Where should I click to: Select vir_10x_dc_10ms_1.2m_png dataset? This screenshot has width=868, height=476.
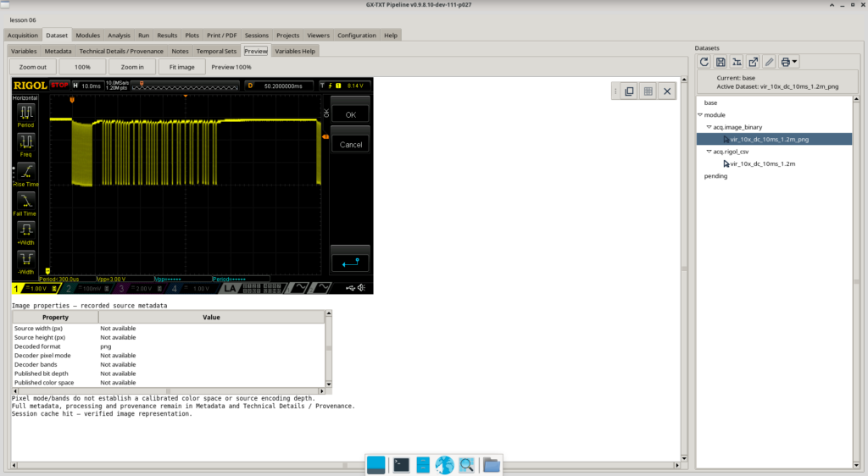[x=774, y=139]
